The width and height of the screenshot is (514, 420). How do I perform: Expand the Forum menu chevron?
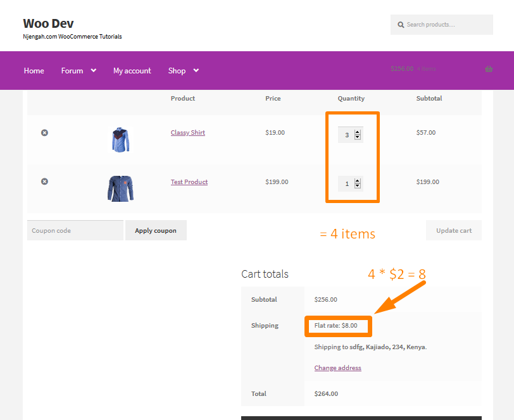pyautogui.click(x=94, y=70)
